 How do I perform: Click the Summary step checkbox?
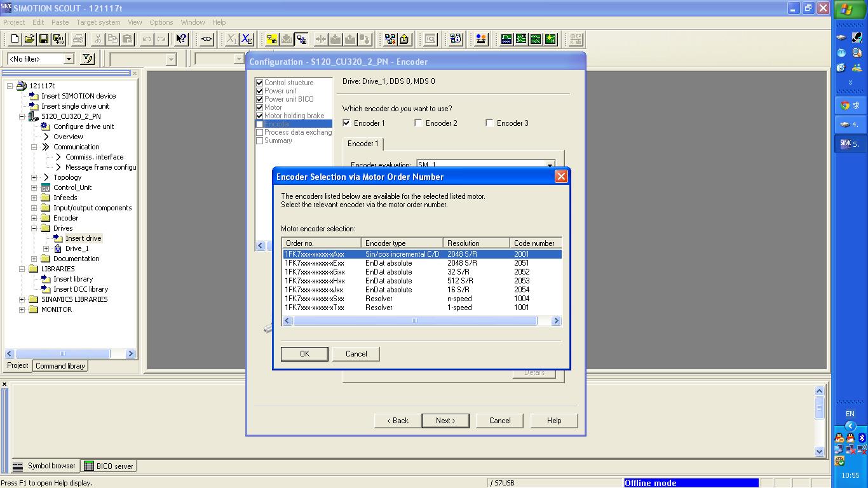tap(259, 140)
